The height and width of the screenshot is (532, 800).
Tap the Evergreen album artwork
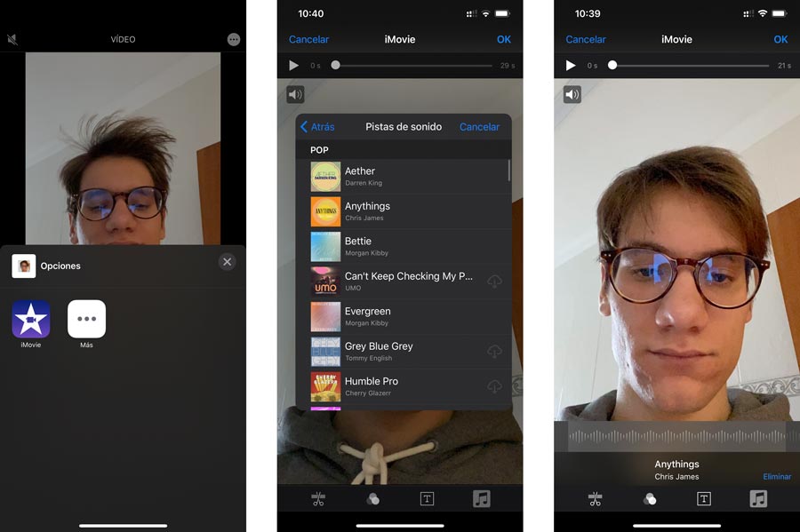(325, 316)
